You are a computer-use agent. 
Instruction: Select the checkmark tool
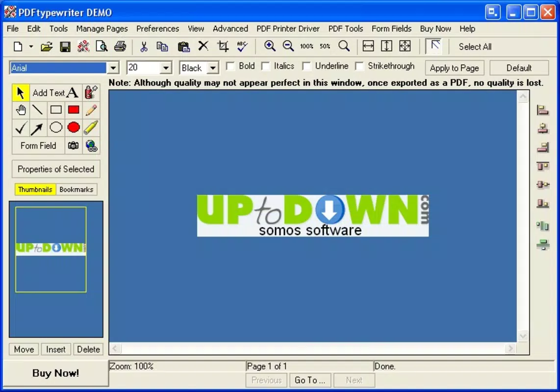21,128
